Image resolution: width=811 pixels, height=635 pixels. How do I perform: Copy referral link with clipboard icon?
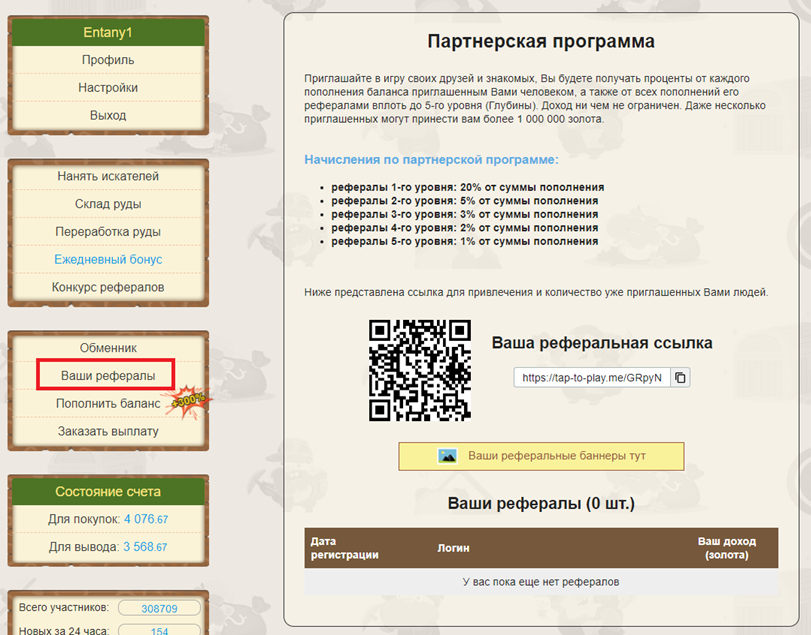point(680,377)
